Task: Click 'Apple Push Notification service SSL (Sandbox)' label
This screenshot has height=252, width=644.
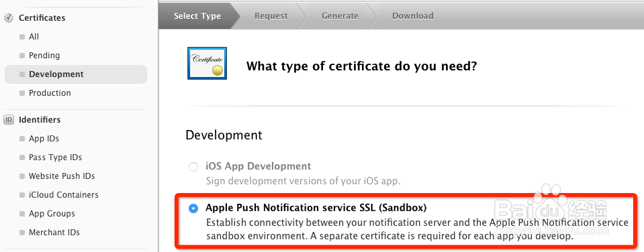Action: click(x=316, y=208)
